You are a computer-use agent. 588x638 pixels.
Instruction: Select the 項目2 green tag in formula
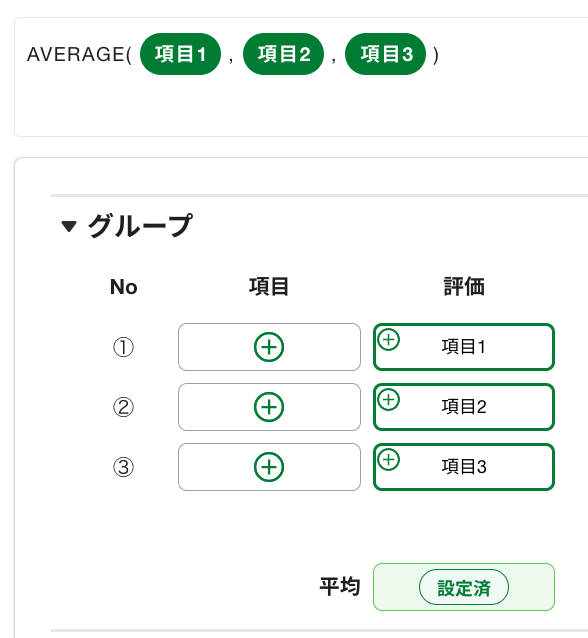pos(283,54)
